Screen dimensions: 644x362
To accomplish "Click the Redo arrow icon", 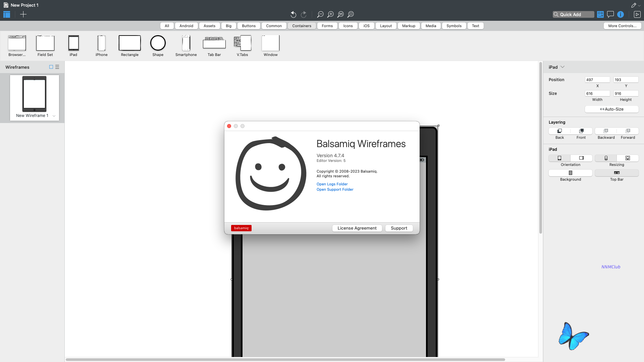I will (304, 14).
